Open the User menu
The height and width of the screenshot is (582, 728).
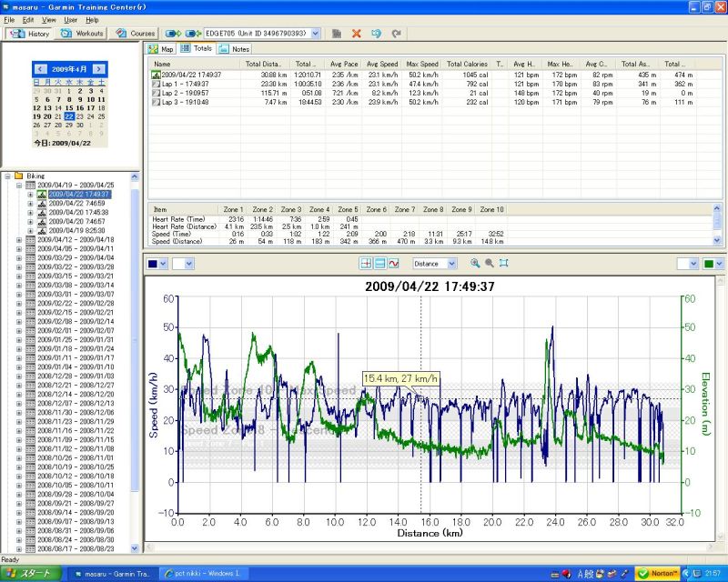pos(71,20)
